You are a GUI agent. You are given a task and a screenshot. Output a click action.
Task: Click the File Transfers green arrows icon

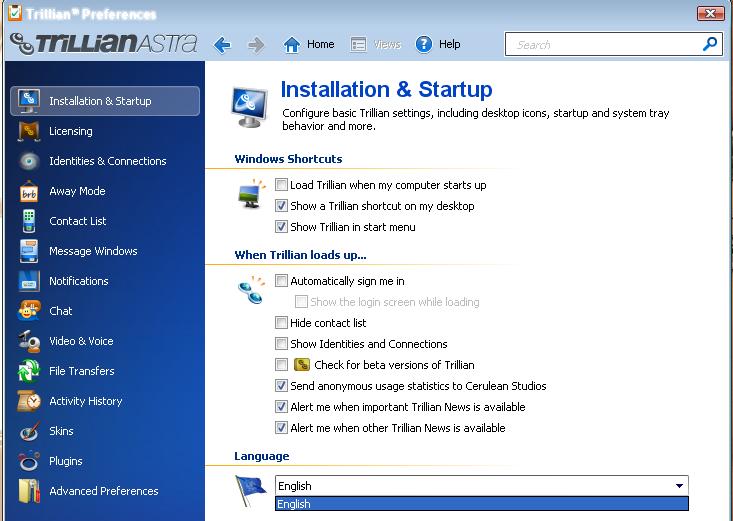[x=29, y=371]
